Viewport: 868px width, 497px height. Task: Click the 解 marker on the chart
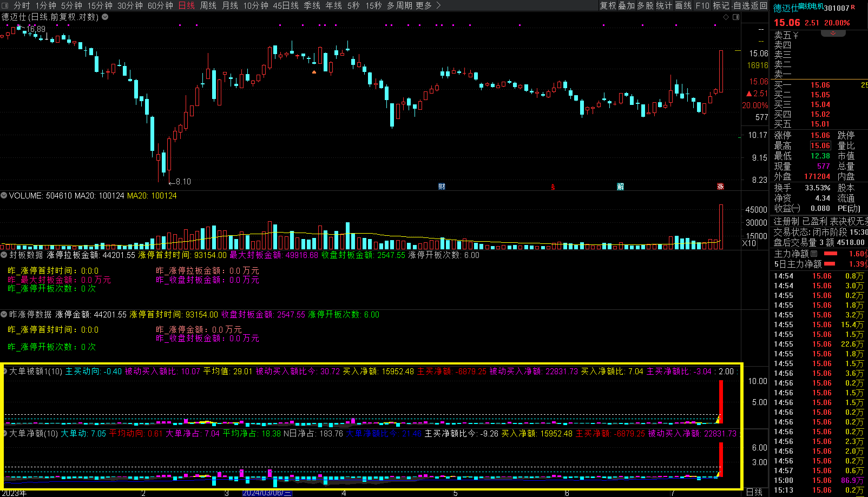coord(620,187)
